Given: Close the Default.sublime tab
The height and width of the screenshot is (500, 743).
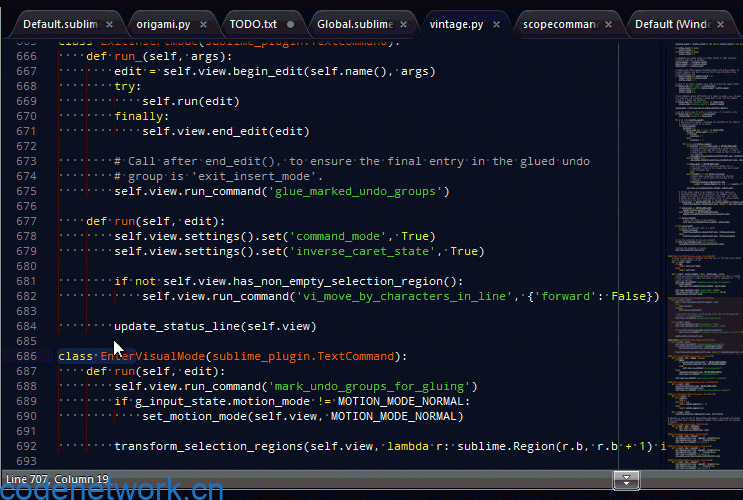Looking at the screenshot, I should pos(109,24).
